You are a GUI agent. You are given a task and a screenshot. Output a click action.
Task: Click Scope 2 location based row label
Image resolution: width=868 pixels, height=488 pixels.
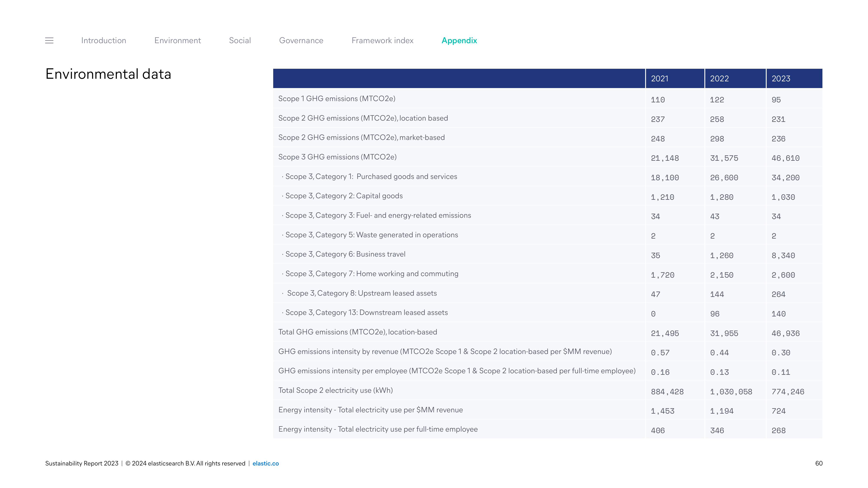[x=363, y=118]
